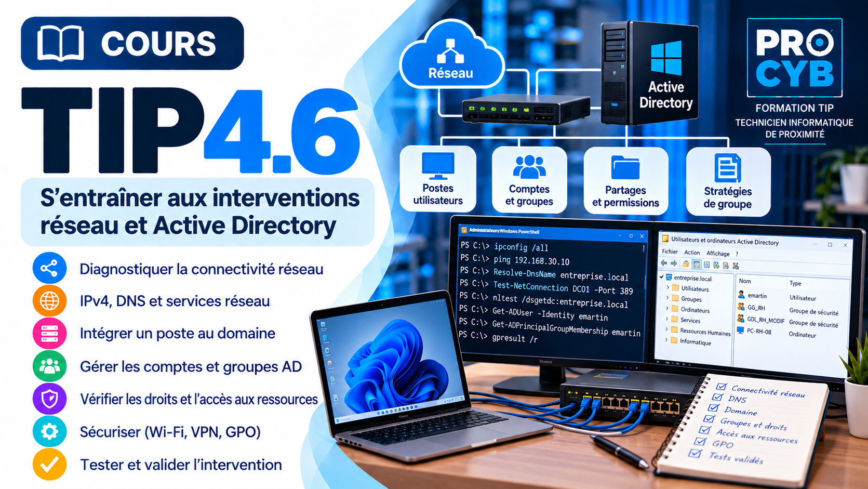Click the purple shield icon beside Vérifier les droits
This screenshot has width=868, height=489.
[49, 399]
